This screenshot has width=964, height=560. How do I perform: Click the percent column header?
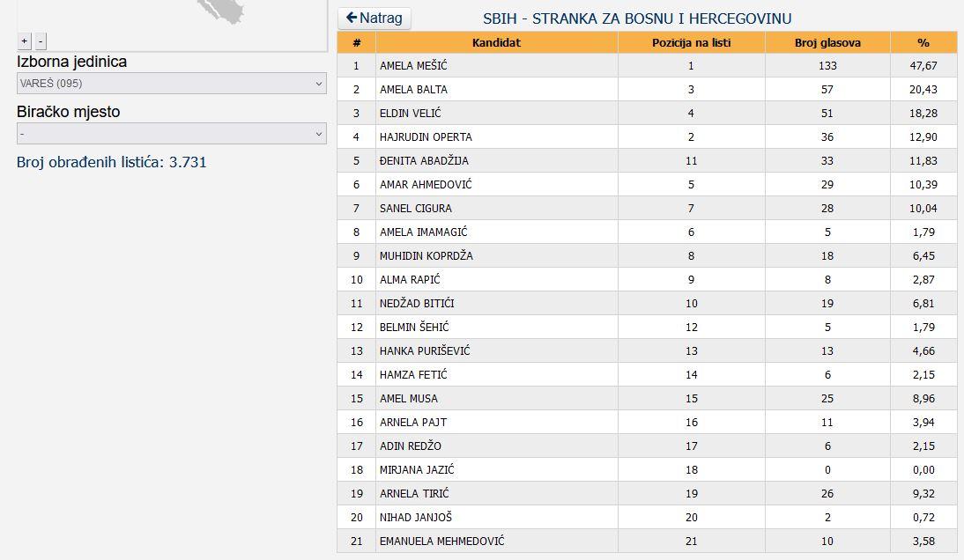pos(923,42)
